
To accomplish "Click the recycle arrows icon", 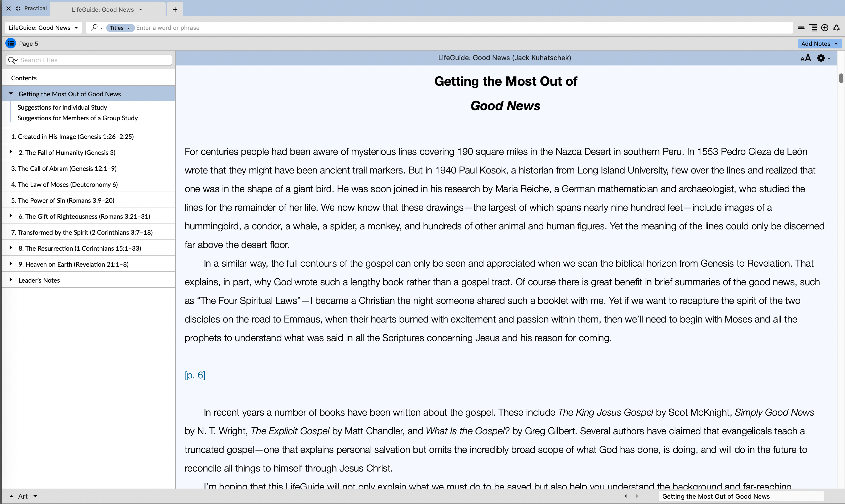I will pyautogui.click(x=836, y=28).
